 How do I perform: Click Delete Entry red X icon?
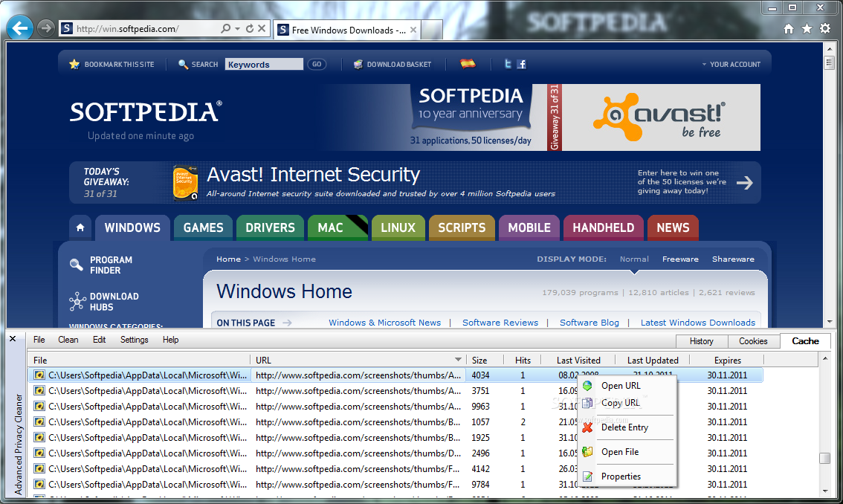(x=587, y=427)
